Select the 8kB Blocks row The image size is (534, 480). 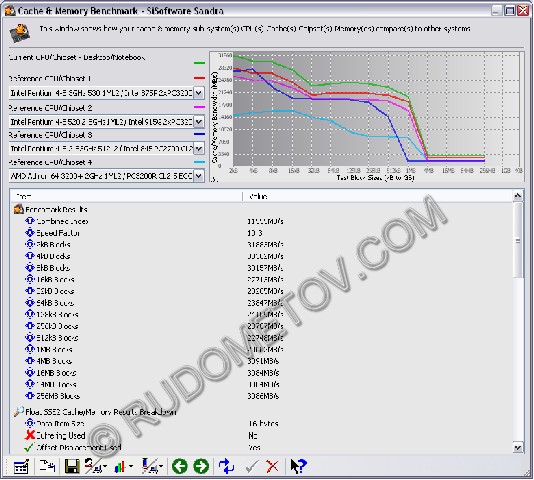(x=261, y=268)
